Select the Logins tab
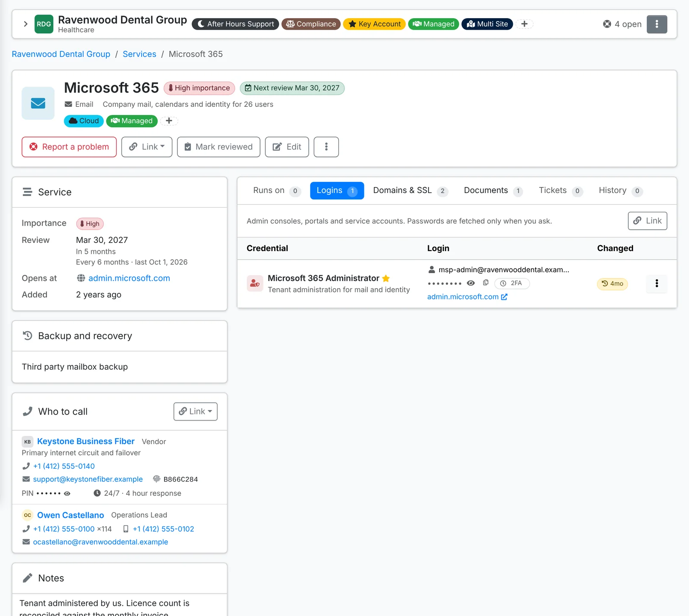 click(337, 190)
